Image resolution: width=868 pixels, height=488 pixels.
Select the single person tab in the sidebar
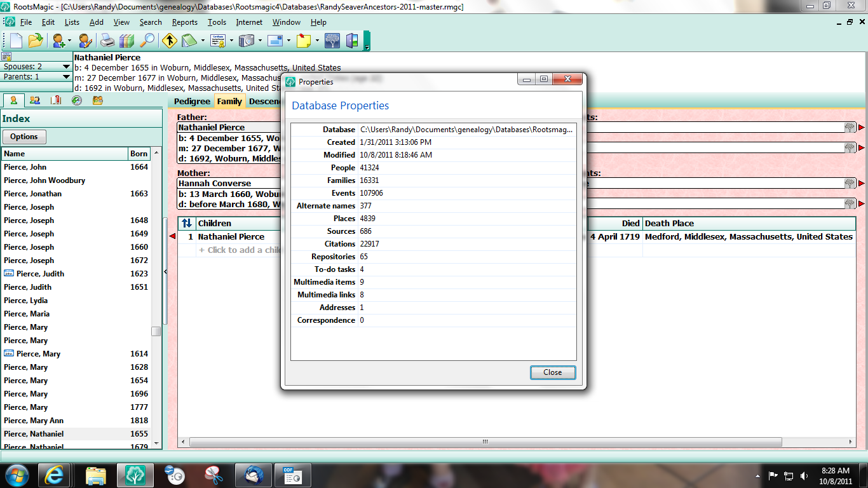13,100
